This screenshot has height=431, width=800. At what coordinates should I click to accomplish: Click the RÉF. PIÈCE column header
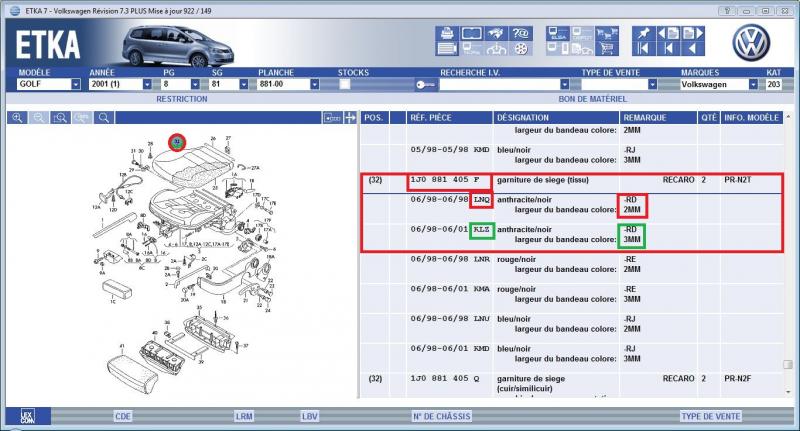click(x=449, y=118)
